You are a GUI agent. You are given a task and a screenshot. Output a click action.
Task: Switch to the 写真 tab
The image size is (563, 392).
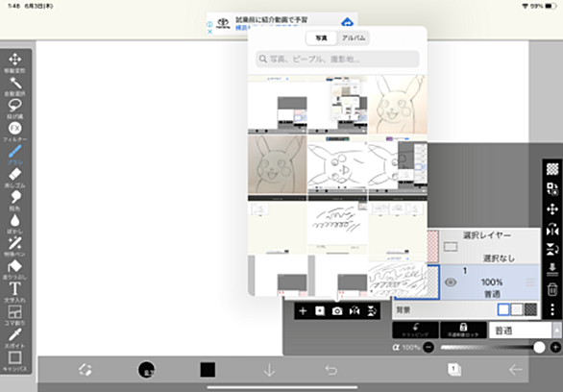(x=321, y=38)
